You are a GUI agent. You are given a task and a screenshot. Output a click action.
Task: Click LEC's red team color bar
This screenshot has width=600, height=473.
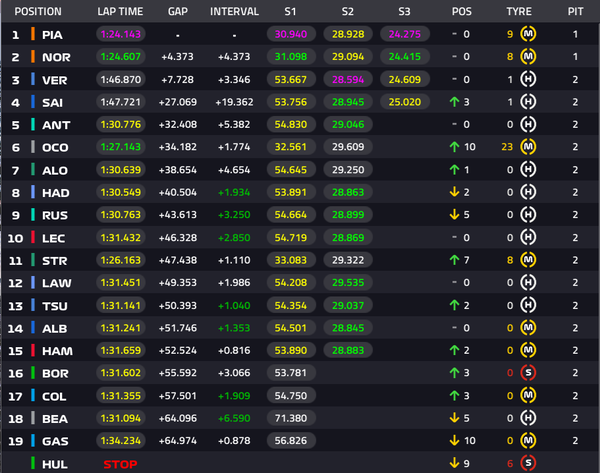point(33,237)
